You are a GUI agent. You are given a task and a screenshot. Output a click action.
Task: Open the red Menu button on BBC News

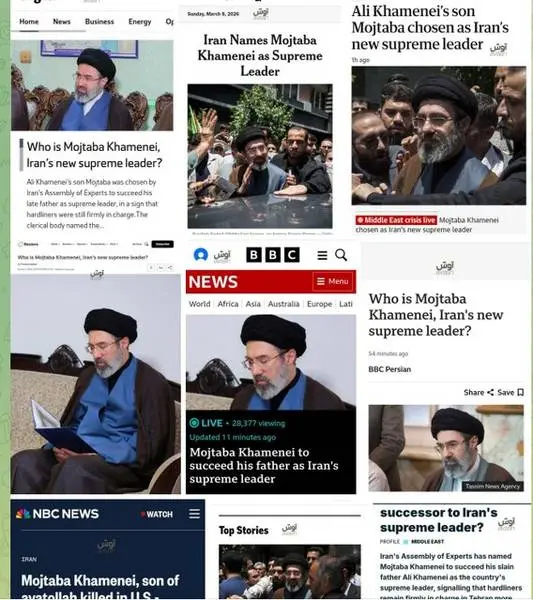tap(332, 282)
